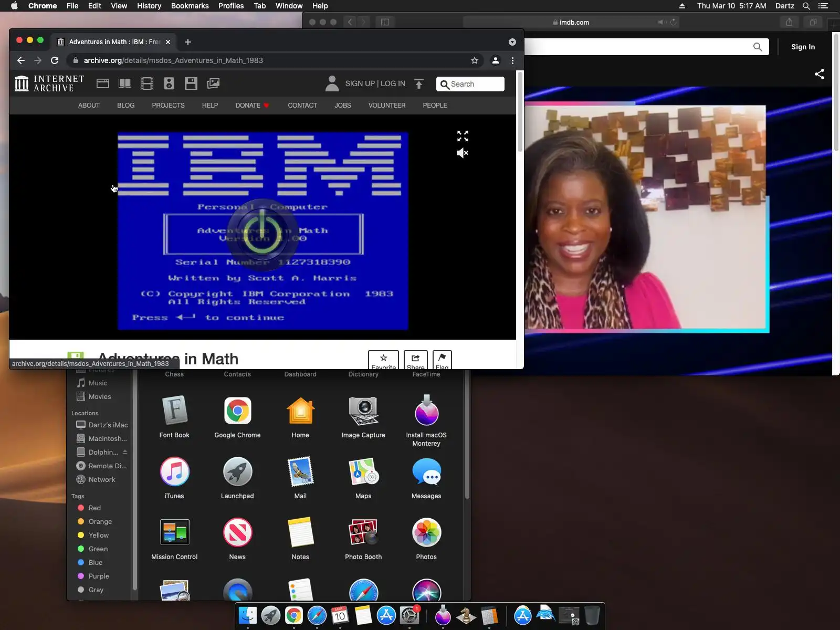Image resolution: width=840 pixels, height=630 pixels.
Task: Open Finder from the Dock
Action: [x=248, y=615]
